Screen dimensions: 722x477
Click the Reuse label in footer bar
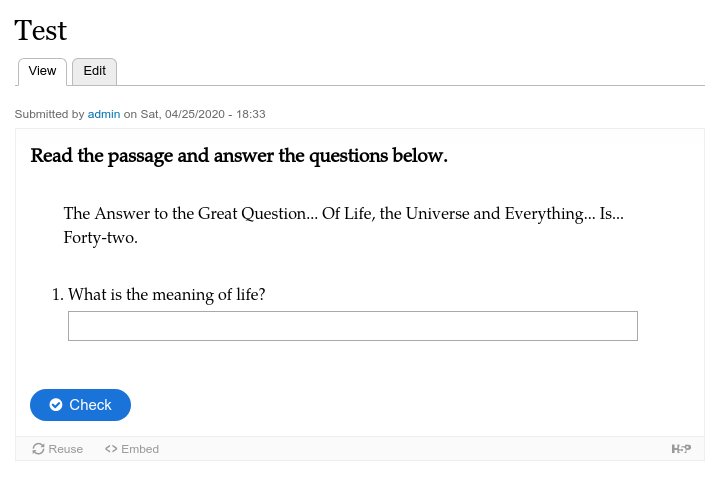[x=66, y=449]
